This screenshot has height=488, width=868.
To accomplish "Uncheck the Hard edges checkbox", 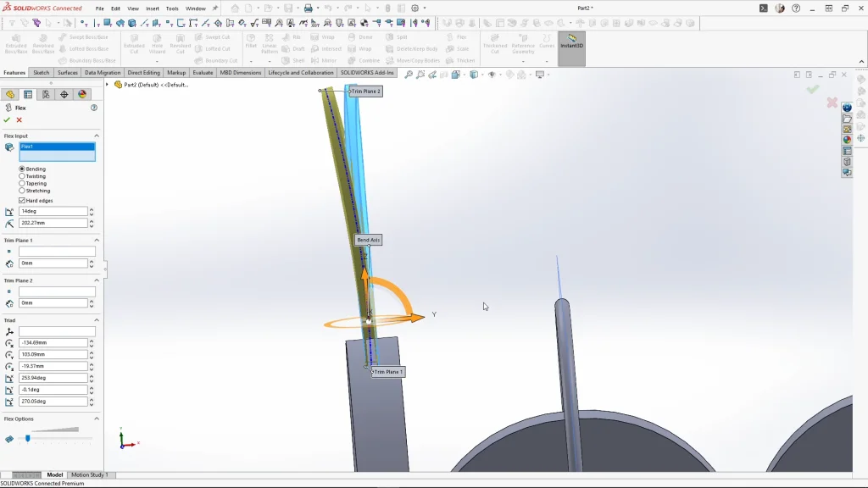I will point(22,201).
